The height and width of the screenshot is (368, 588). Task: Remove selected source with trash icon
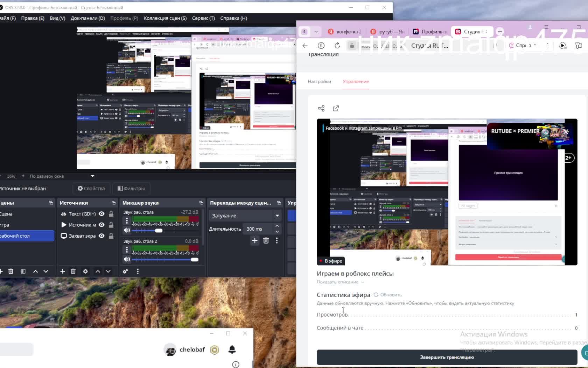coord(73,271)
